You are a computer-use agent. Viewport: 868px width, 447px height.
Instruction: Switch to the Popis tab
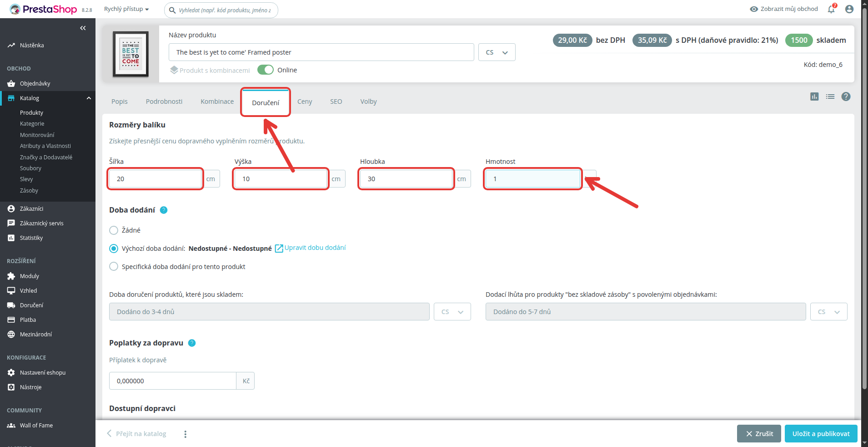pyautogui.click(x=120, y=102)
